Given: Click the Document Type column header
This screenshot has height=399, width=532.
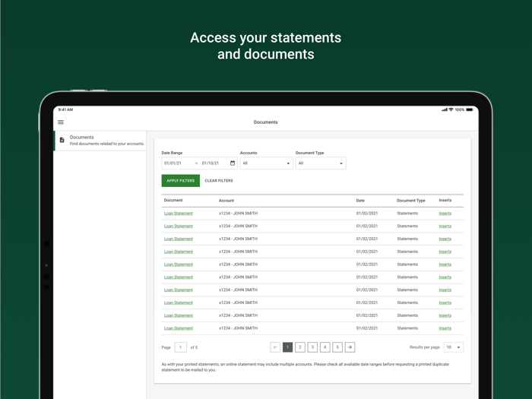Looking at the screenshot, I should [x=411, y=201].
